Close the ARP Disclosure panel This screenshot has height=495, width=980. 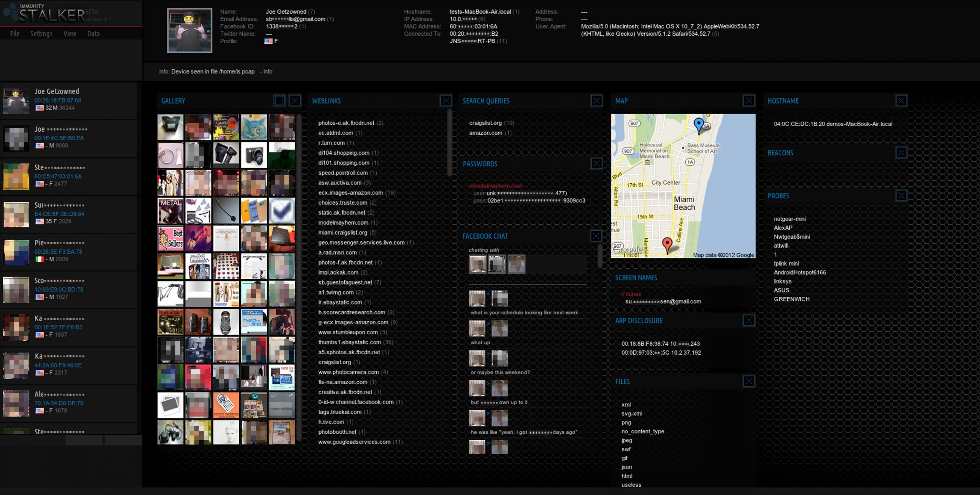tap(749, 321)
